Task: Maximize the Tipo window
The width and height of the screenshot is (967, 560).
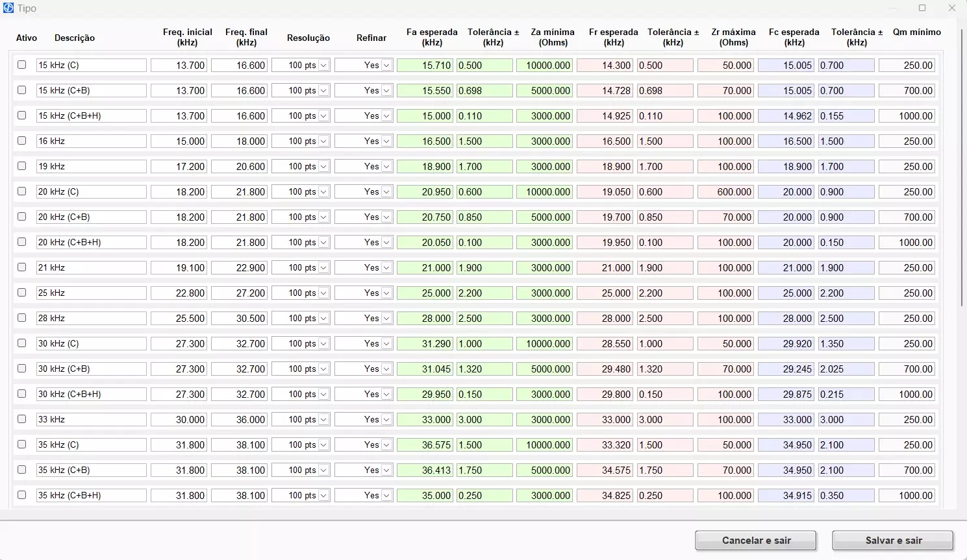Action: [x=922, y=8]
